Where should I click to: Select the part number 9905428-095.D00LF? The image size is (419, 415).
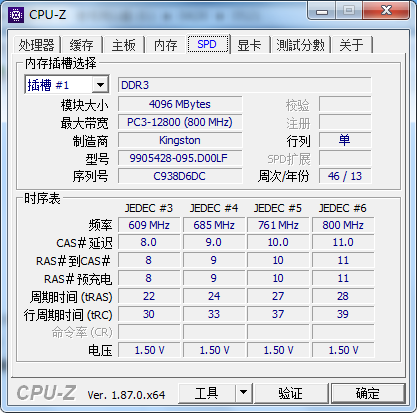[180, 158]
